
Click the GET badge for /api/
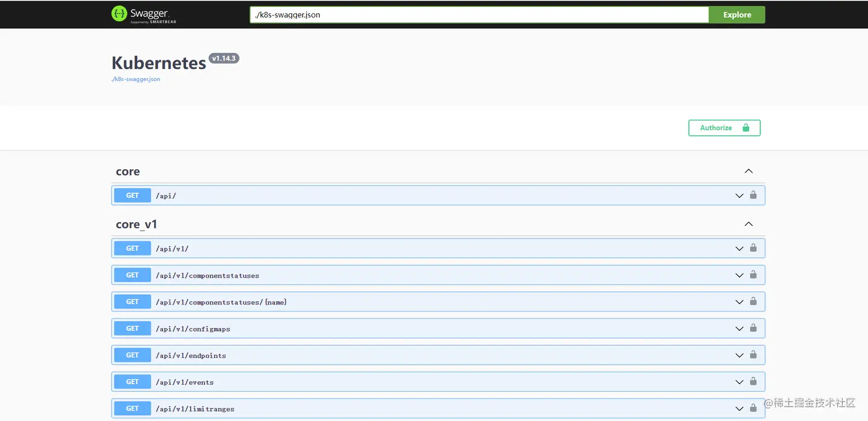[133, 196]
